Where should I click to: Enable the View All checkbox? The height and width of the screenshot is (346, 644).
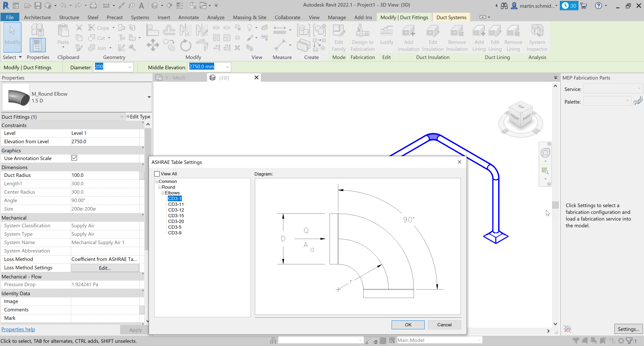(157, 174)
